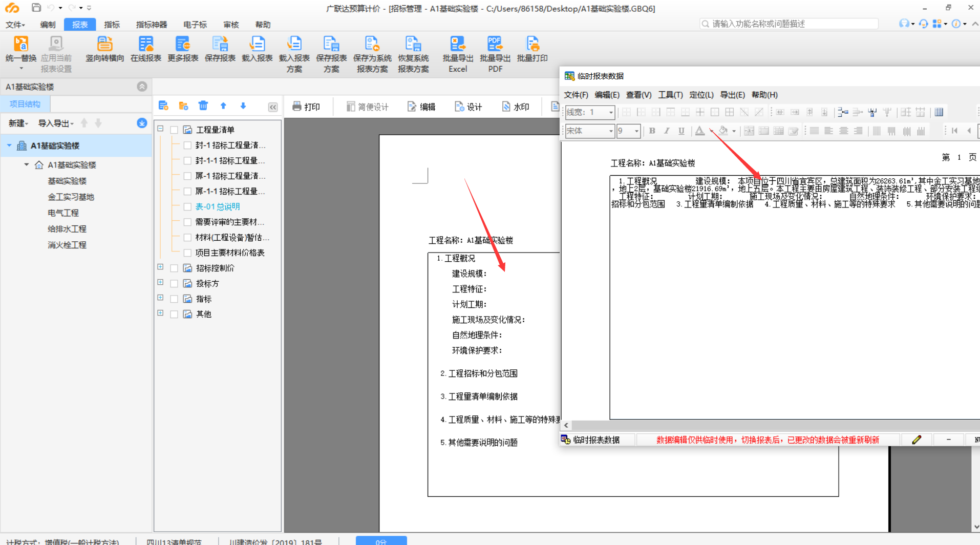Check the 扉-1 招标工程量清 checkbox

(x=187, y=176)
